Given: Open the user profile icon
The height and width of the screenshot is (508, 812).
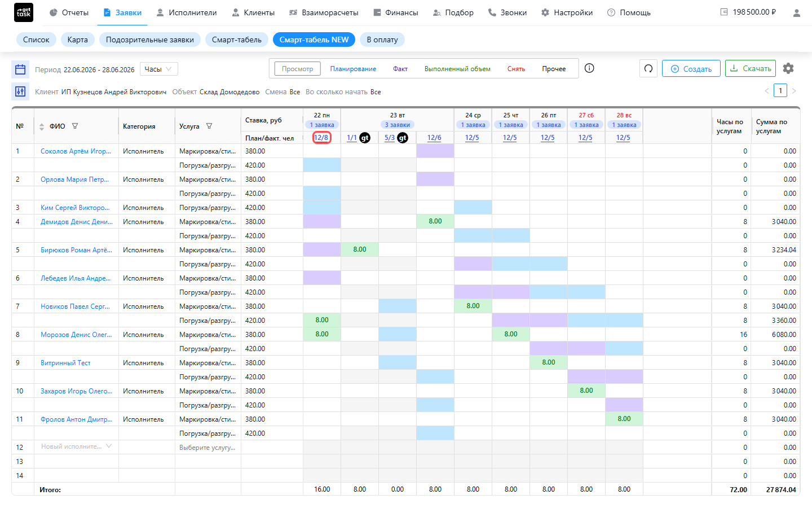Looking at the screenshot, I should click(796, 12).
